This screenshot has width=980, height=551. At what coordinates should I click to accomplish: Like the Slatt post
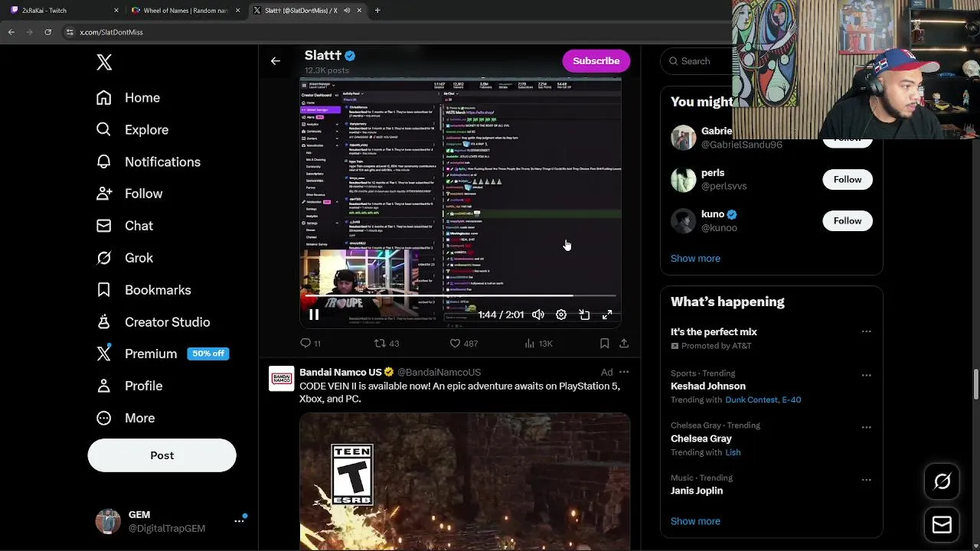(x=463, y=344)
